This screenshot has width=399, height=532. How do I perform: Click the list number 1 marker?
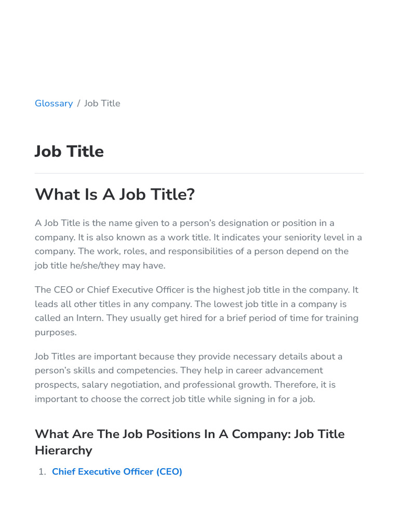pyautogui.click(x=43, y=472)
